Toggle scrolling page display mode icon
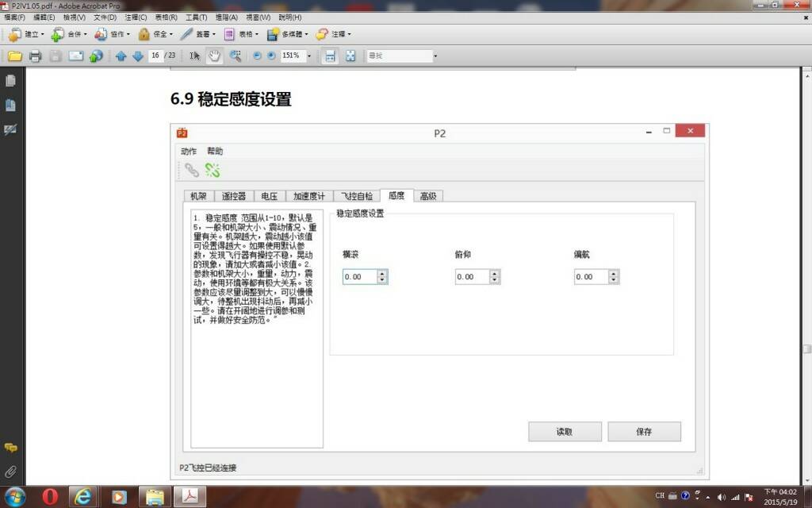The image size is (812, 508). coord(330,56)
